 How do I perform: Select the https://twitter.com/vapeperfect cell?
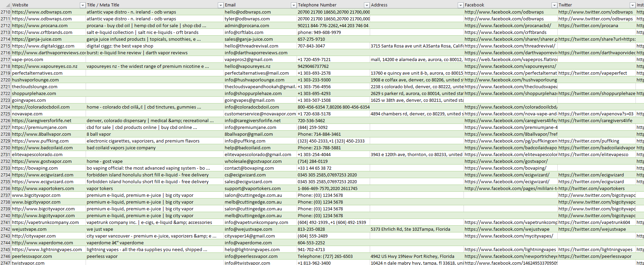(596, 73)
